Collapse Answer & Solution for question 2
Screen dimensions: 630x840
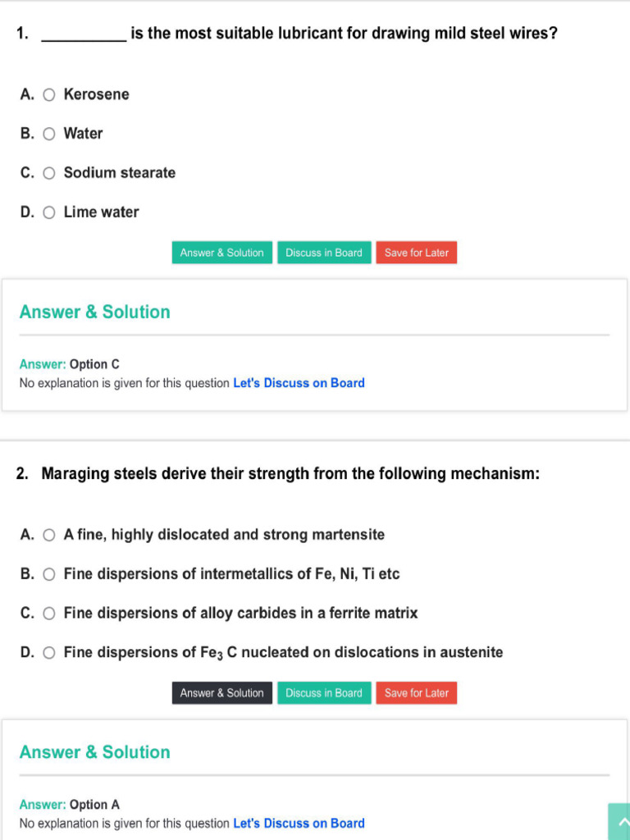pyautogui.click(x=221, y=693)
